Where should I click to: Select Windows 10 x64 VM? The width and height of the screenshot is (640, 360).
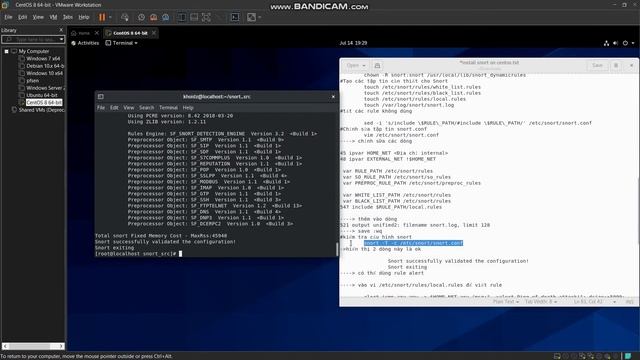(x=44, y=73)
